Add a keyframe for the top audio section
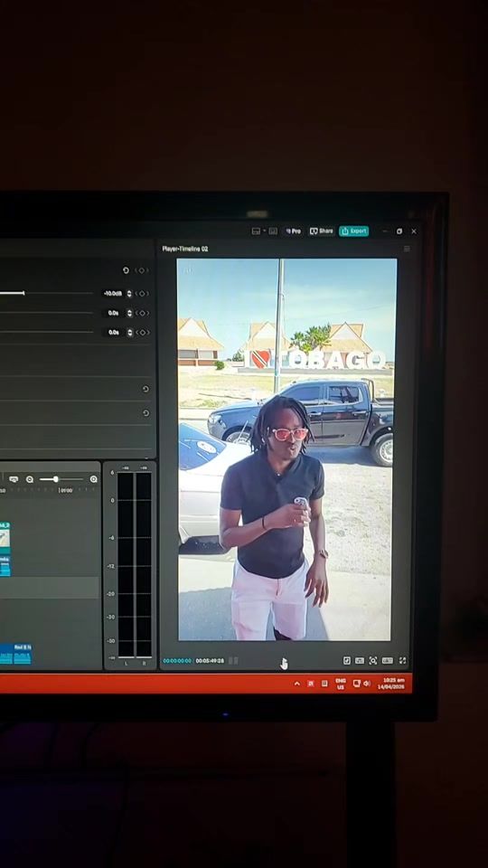 pos(142,270)
